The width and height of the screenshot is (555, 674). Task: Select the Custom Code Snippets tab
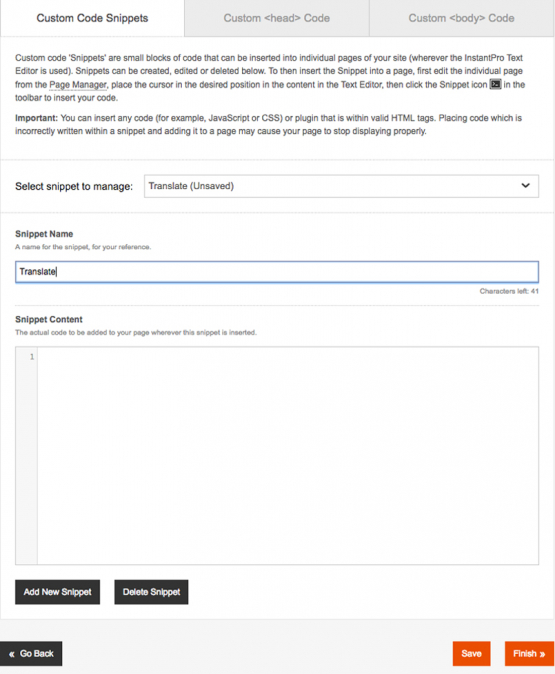tap(92, 18)
